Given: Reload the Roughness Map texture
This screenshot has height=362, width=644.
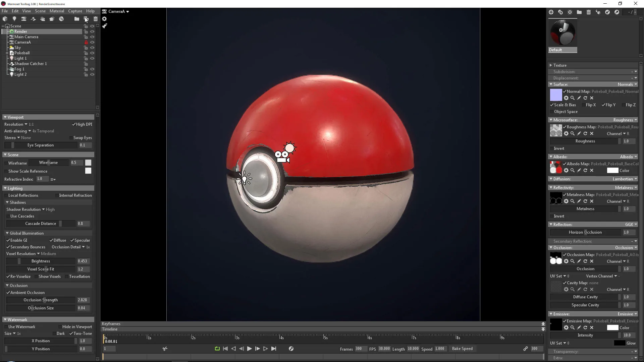Looking at the screenshot, I should (585, 133).
